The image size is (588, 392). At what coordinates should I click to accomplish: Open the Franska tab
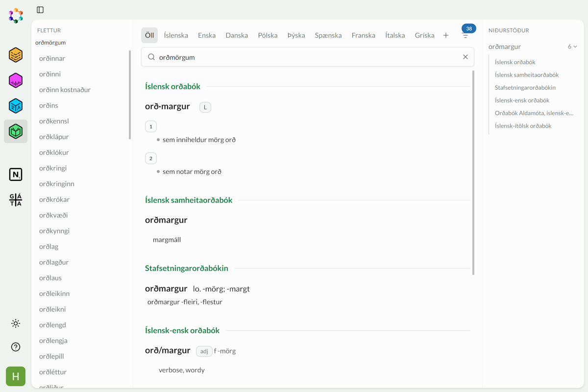(364, 35)
